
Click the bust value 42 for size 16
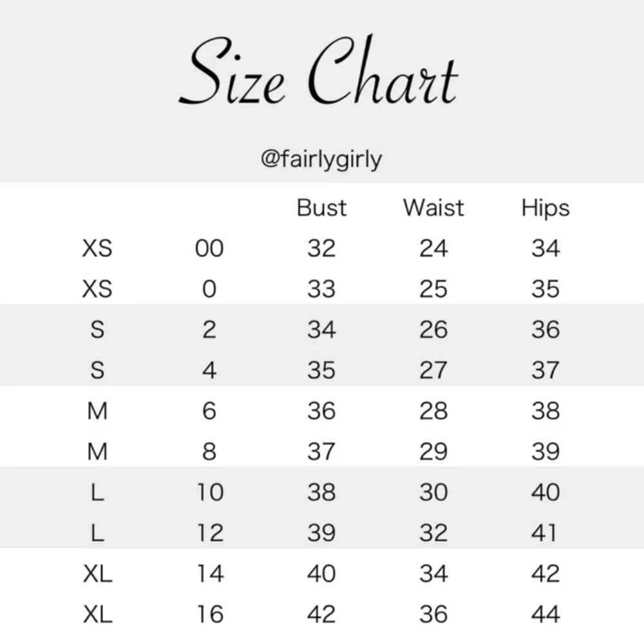point(321,614)
